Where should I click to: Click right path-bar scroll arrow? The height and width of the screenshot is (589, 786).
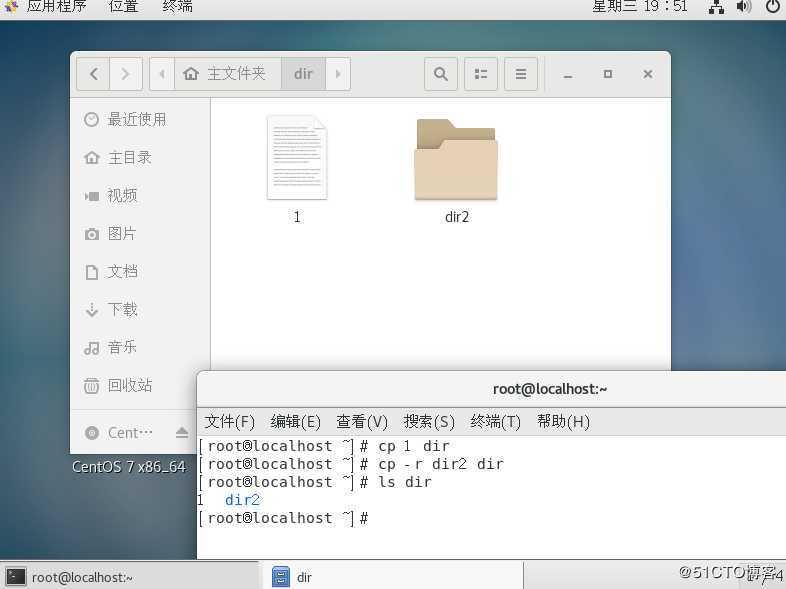click(338, 74)
